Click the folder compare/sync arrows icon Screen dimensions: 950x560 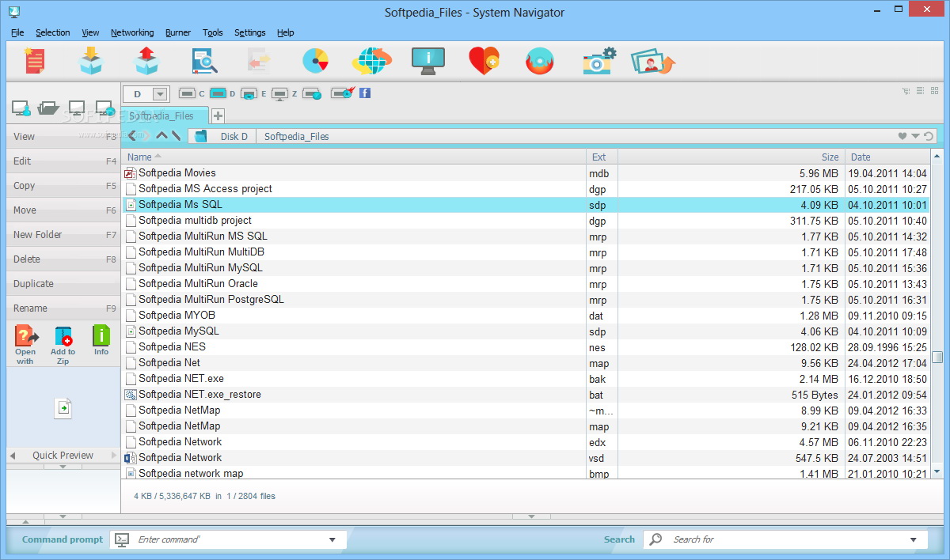click(260, 61)
